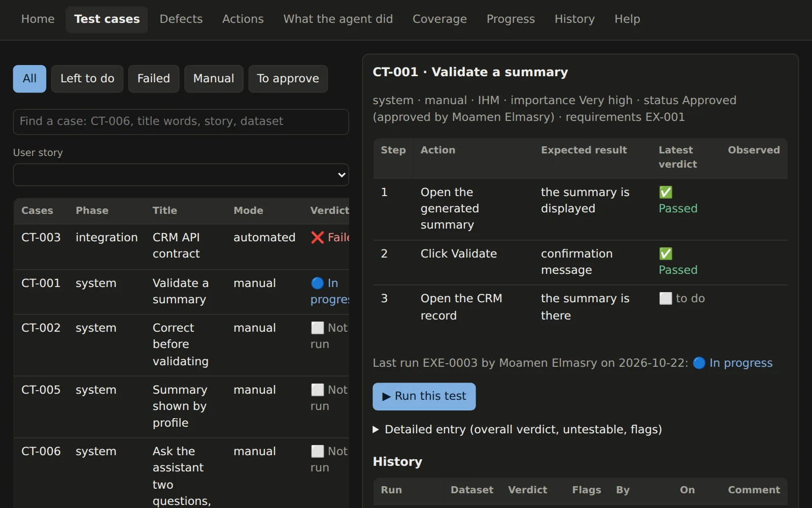Filter cases by Failed
Screen dimensions: 812x508
[x=153, y=79]
